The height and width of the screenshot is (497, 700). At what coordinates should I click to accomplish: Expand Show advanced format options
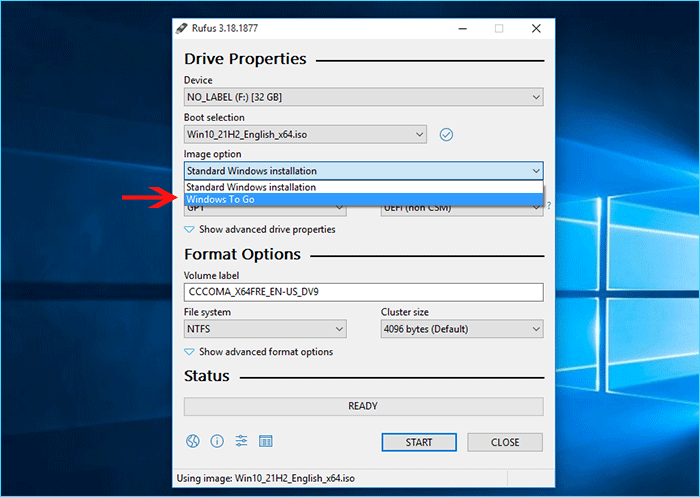(x=258, y=352)
